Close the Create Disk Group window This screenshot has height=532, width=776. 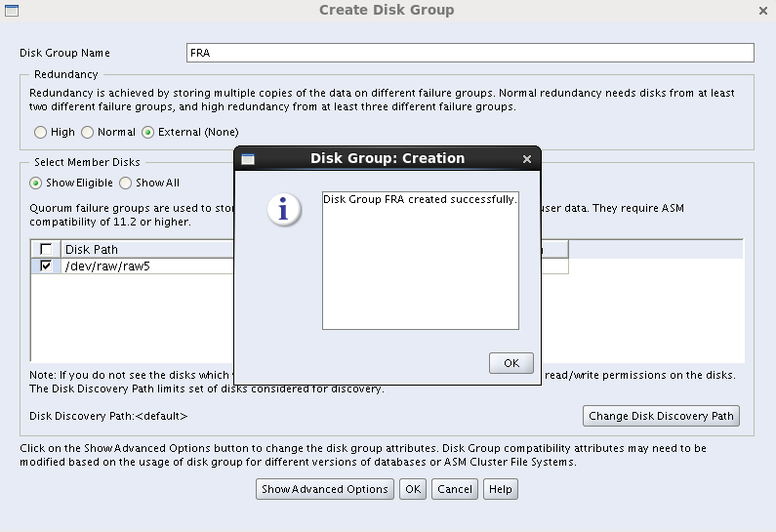763,11
